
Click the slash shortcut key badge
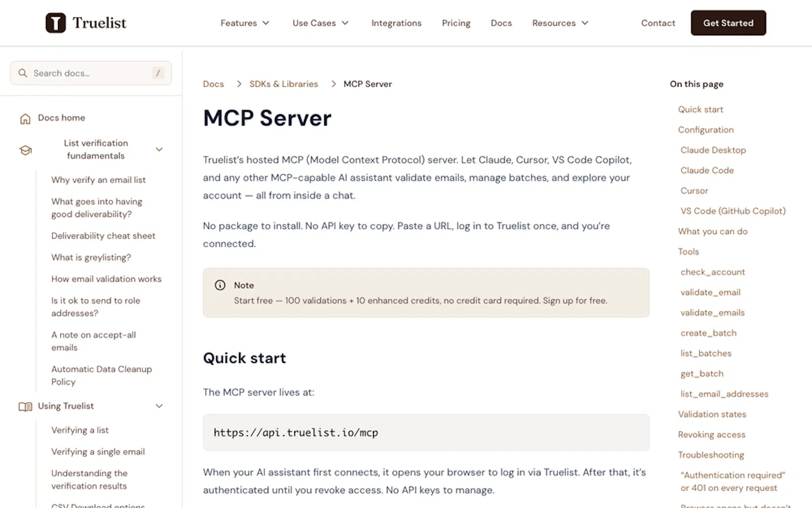[158, 73]
